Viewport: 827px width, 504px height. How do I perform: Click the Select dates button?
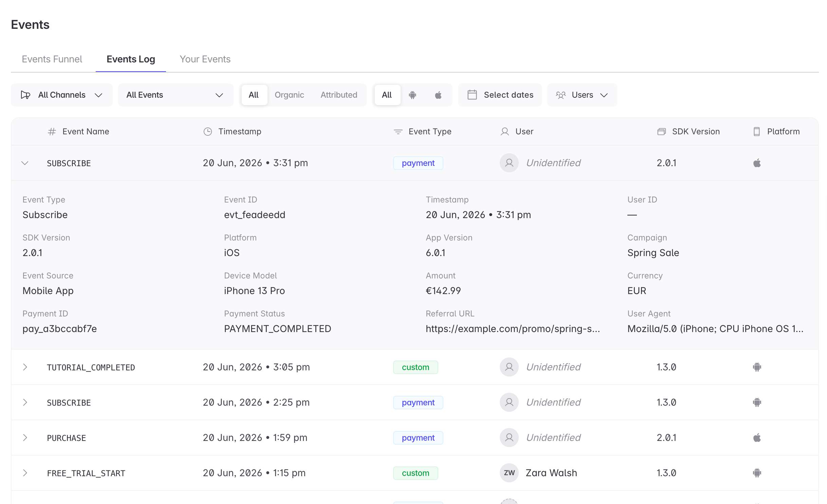pyautogui.click(x=500, y=95)
